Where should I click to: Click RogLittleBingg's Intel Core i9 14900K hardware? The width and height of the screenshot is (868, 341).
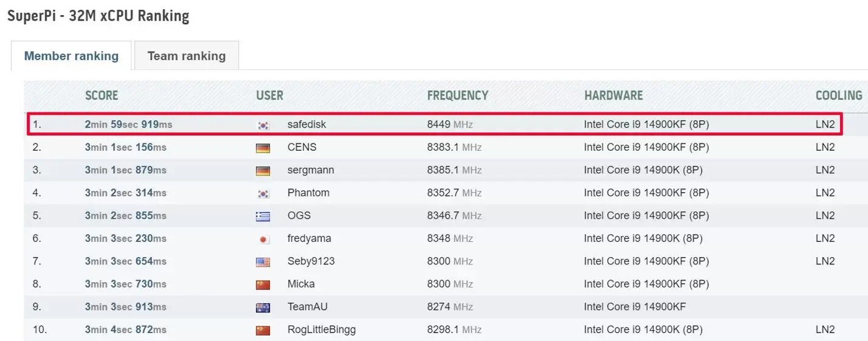click(643, 329)
